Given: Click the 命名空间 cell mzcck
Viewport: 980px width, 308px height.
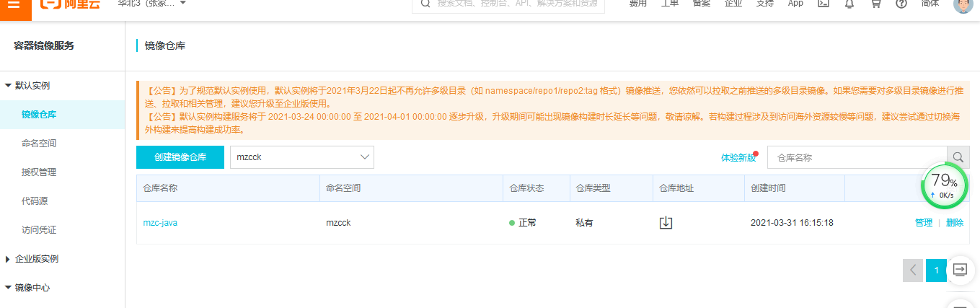Looking at the screenshot, I should pos(338,223).
